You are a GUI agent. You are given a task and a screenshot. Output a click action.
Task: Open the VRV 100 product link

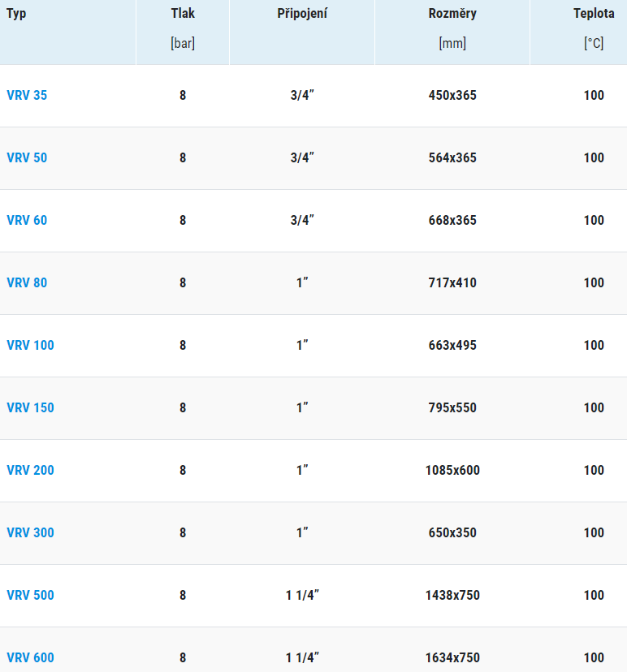pyautogui.click(x=30, y=346)
